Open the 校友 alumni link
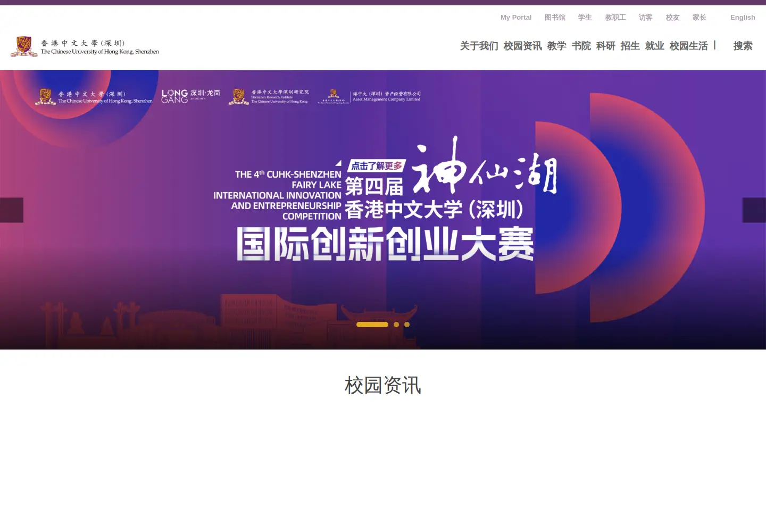The image size is (766, 532). (x=673, y=18)
